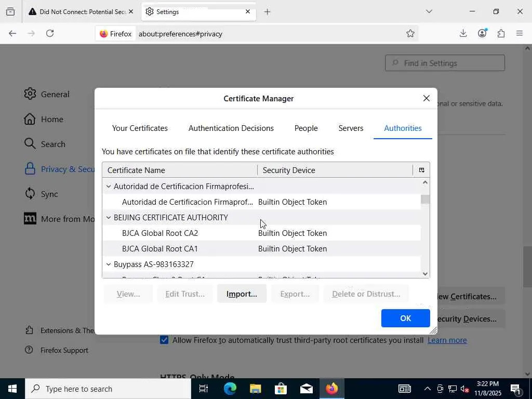Close the Did Not Connect tab
Image resolution: width=532 pixels, height=399 pixels.
(x=131, y=11)
